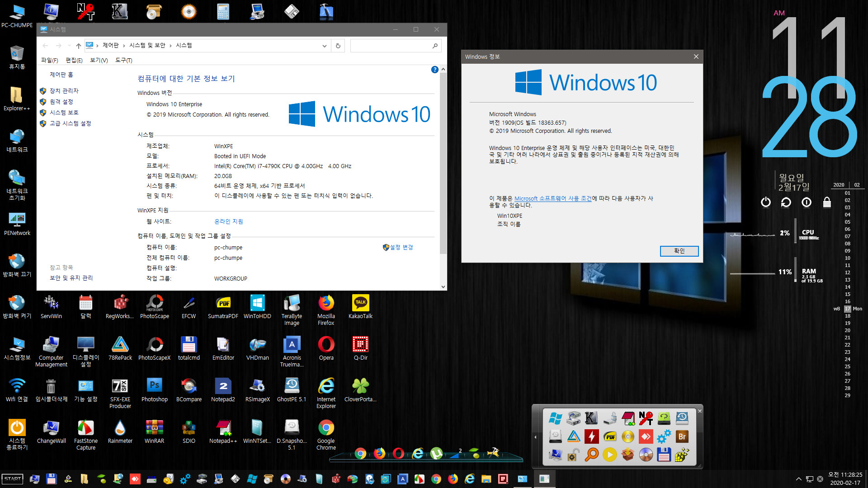This screenshot has height=488, width=868.
Task: Click 제어판 홈 link
Action: click(x=61, y=75)
